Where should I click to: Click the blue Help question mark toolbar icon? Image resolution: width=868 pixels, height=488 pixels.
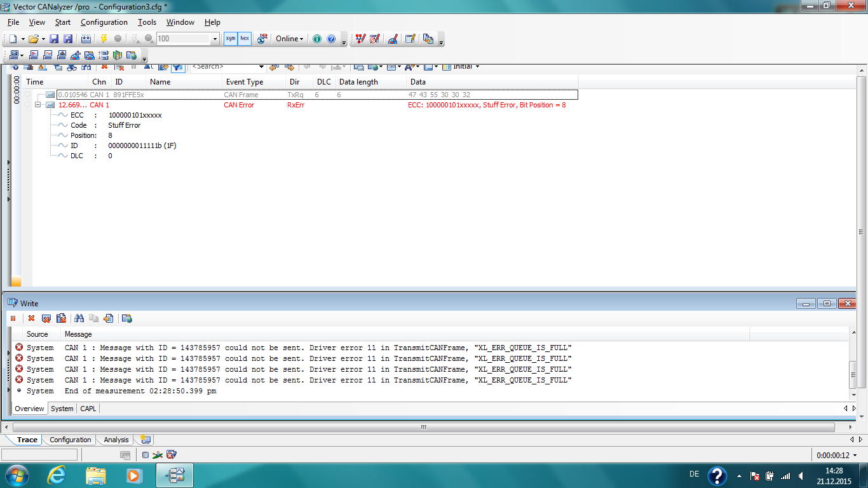pyautogui.click(x=331, y=39)
